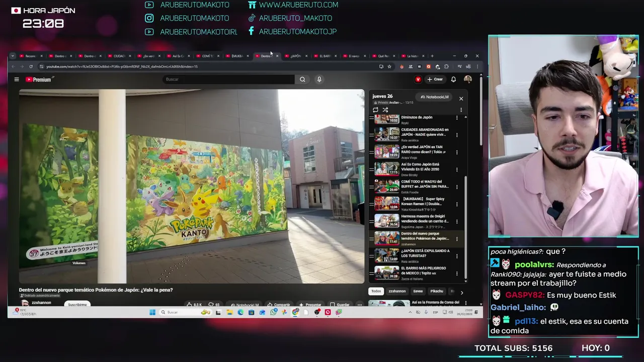Open options for CIUDADES ABANDONADAS video

[x=457, y=135]
